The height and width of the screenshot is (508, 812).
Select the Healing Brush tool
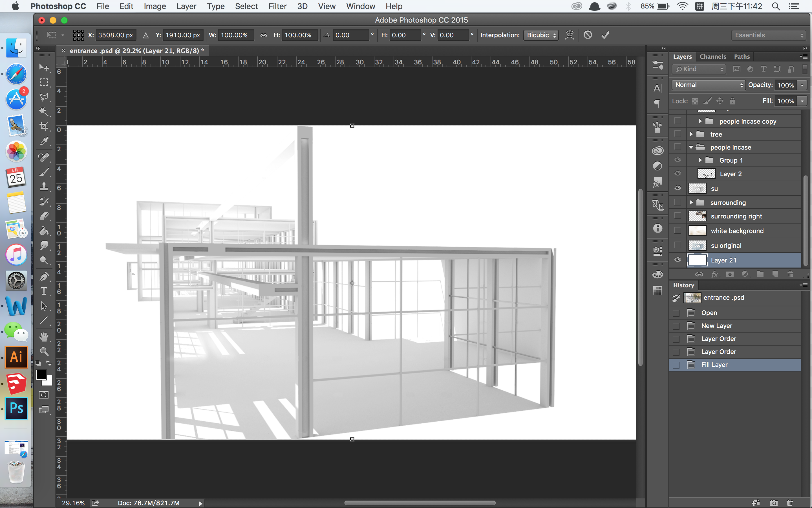pos(44,157)
